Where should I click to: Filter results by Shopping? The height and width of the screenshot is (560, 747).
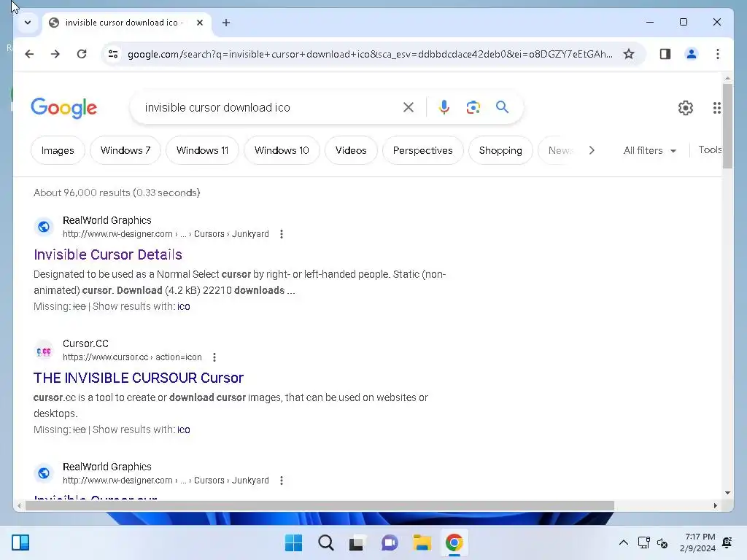[500, 150]
